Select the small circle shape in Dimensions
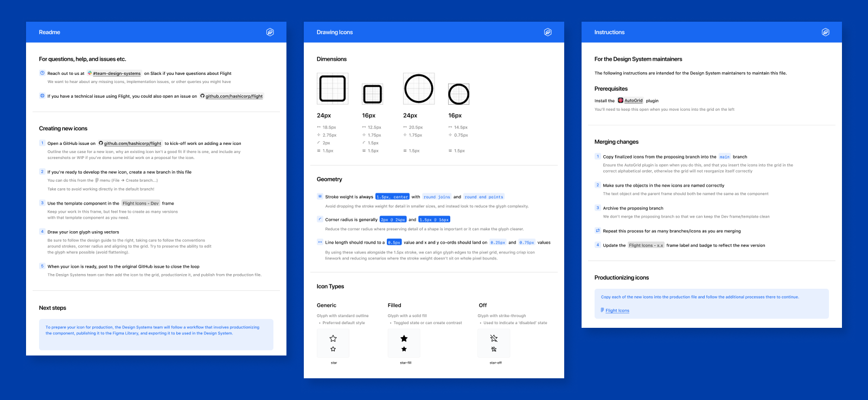 click(x=458, y=94)
